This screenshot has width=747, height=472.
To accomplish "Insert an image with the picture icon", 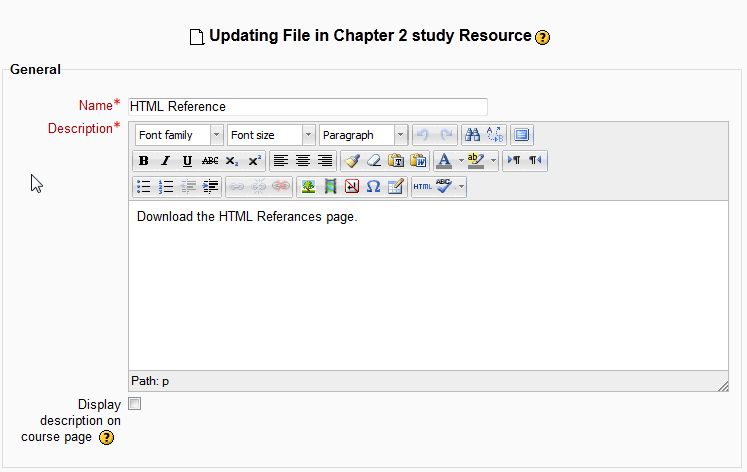I will pyautogui.click(x=308, y=187).
